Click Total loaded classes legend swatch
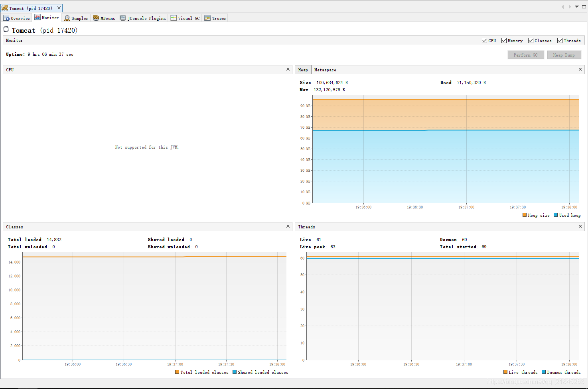This screenshot has height=389, width=588. click(177, 372)
